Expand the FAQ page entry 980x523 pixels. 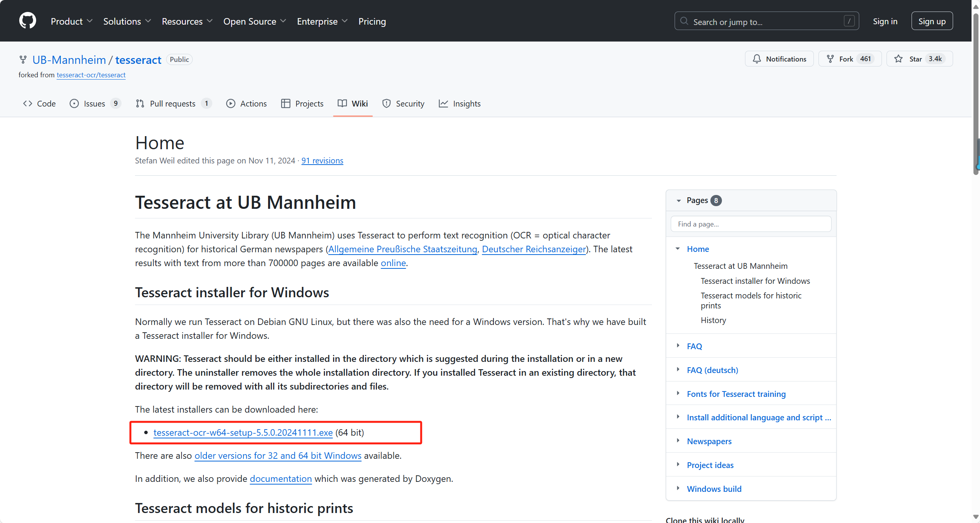(x=678, y=346)
